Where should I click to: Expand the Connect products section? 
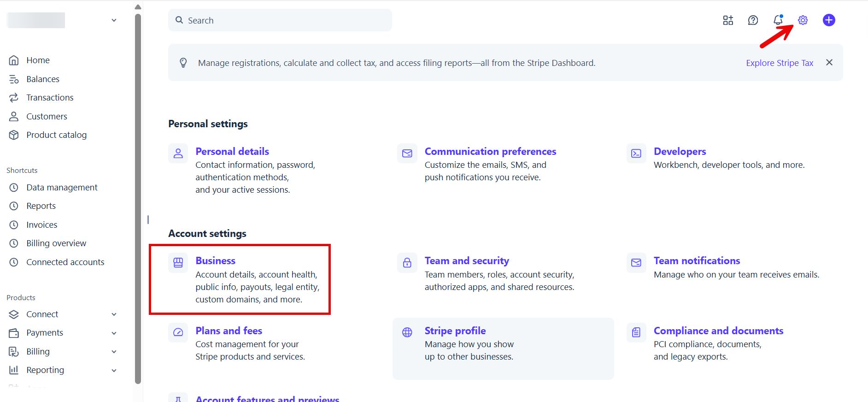tap(114, 314)
